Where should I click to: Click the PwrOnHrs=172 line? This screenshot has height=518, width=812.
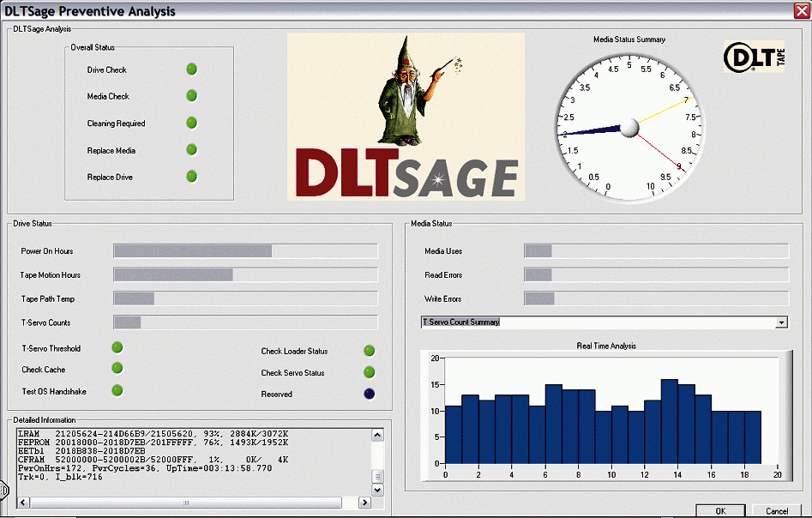pyautogui.click(x=145, y=468)
